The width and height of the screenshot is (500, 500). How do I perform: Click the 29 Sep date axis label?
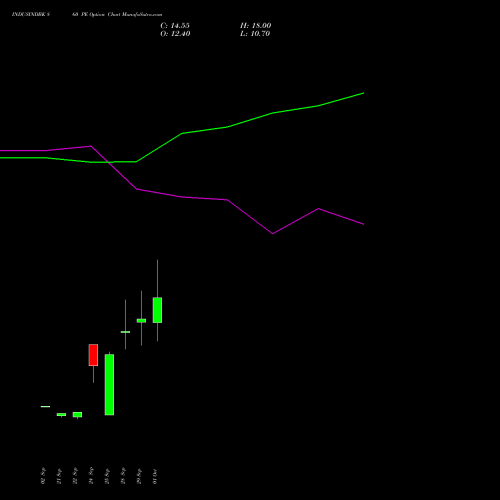click(x=139, y=476)
